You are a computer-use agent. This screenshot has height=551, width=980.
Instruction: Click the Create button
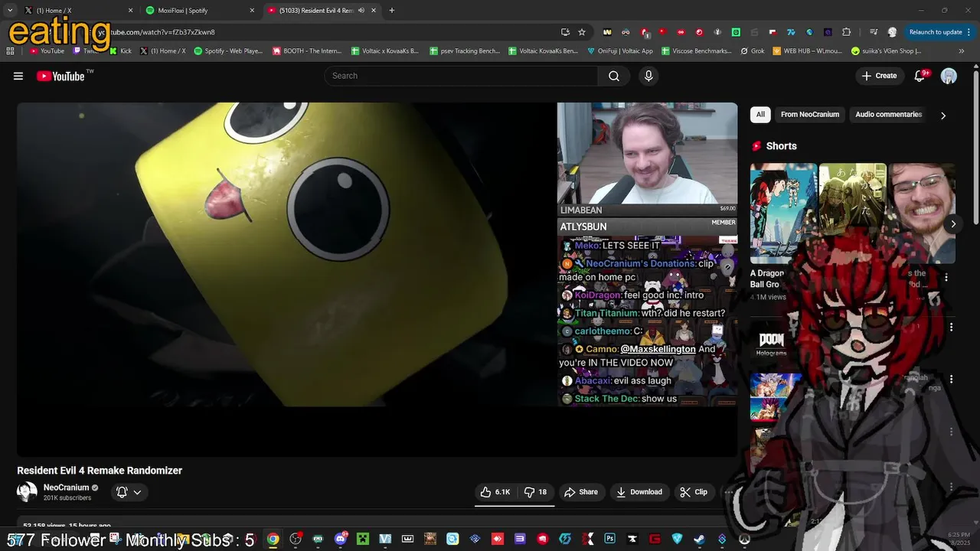click(879, 76)
